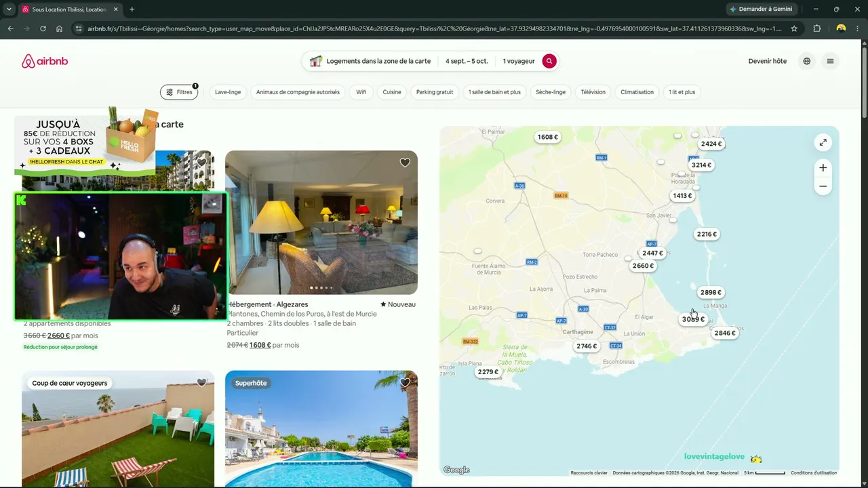Select the 2660 € map price marker

pos(643,266)
